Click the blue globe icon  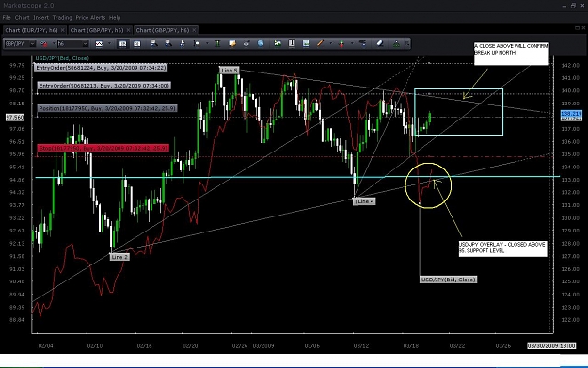click(261, 44)
